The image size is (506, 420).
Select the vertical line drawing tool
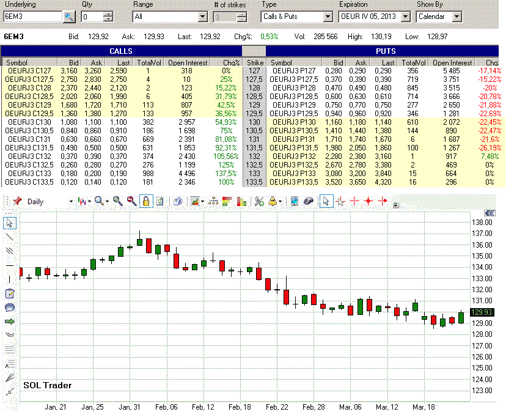(x=10, y=279)
